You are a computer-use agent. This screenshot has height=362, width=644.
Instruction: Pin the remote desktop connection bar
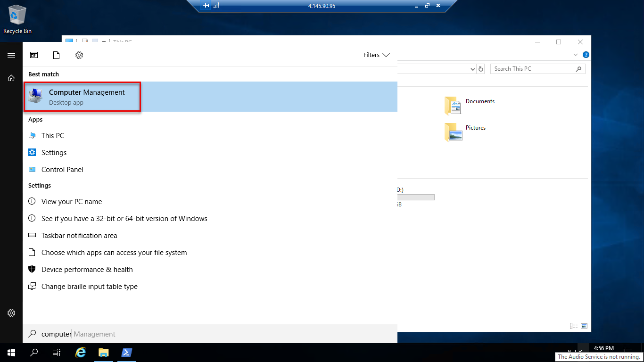pos(206,6)
